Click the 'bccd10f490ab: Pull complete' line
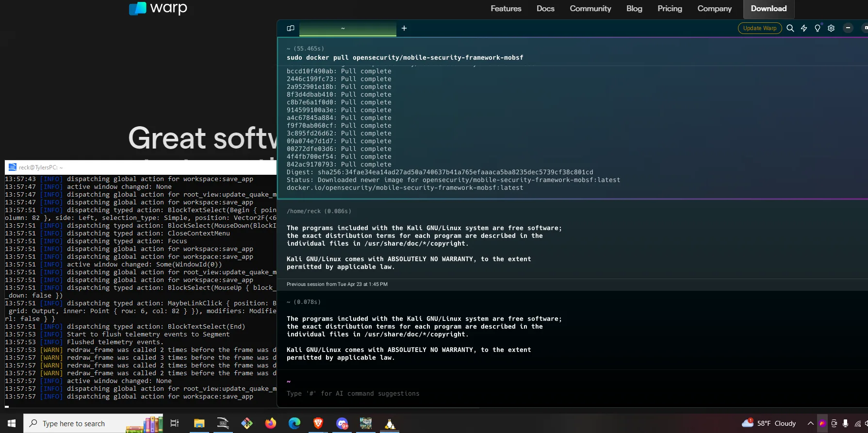This screenshot has width=868, height=433. (339, 71)
